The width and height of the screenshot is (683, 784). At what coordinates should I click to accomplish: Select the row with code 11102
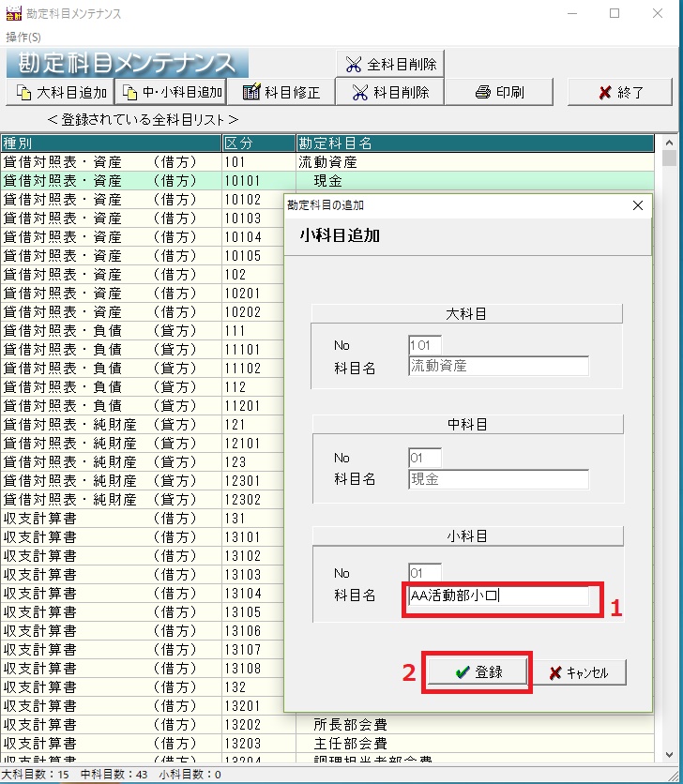pos(142,368)
